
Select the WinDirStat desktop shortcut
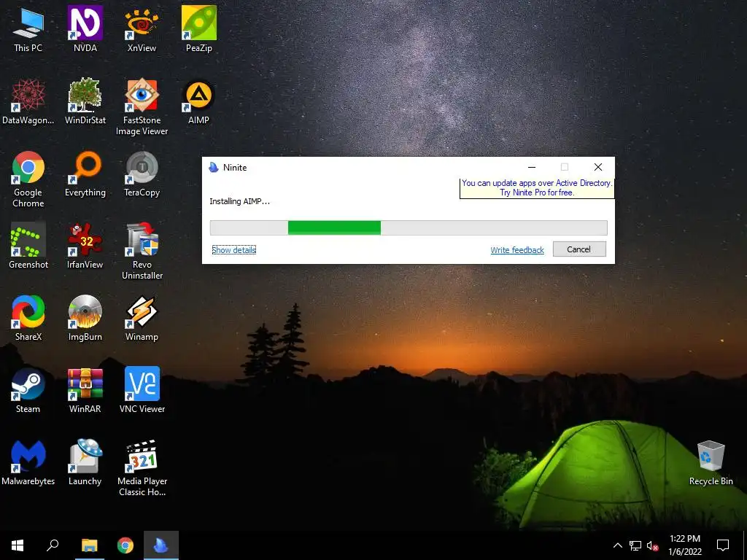click(85, 102)
